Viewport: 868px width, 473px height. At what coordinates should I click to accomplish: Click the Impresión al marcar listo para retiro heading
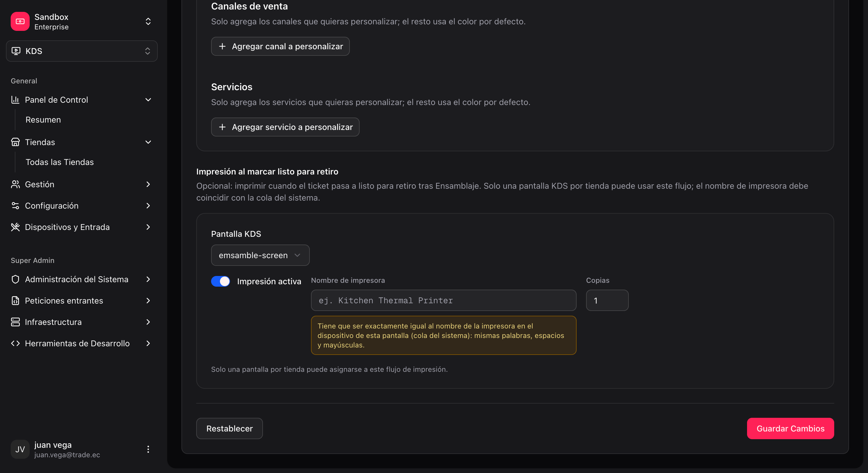coord(267,172)
